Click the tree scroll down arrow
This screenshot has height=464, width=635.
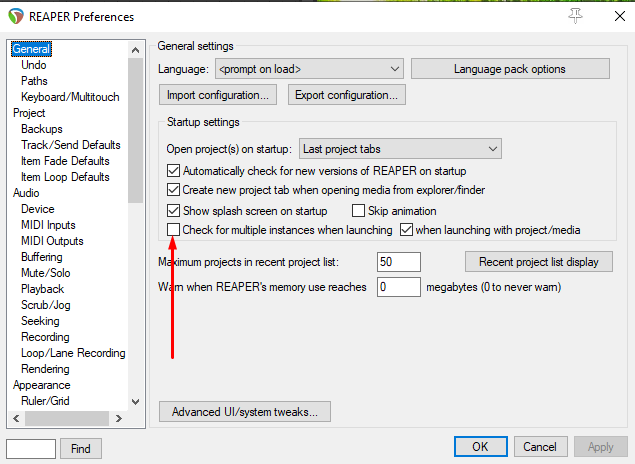(x=136, y=402)
